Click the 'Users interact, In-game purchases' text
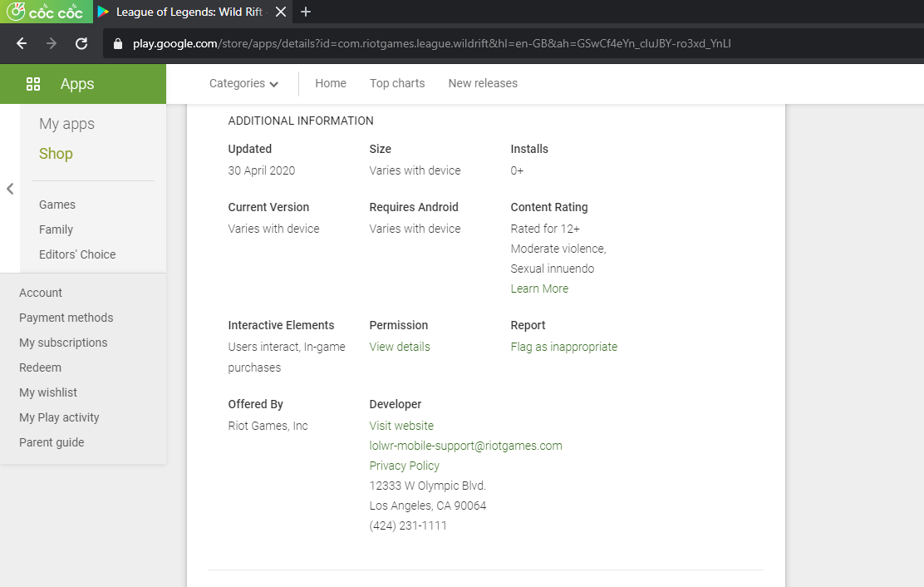The width and height of the screenshot is (924, 587). click(x=287, y=358)
